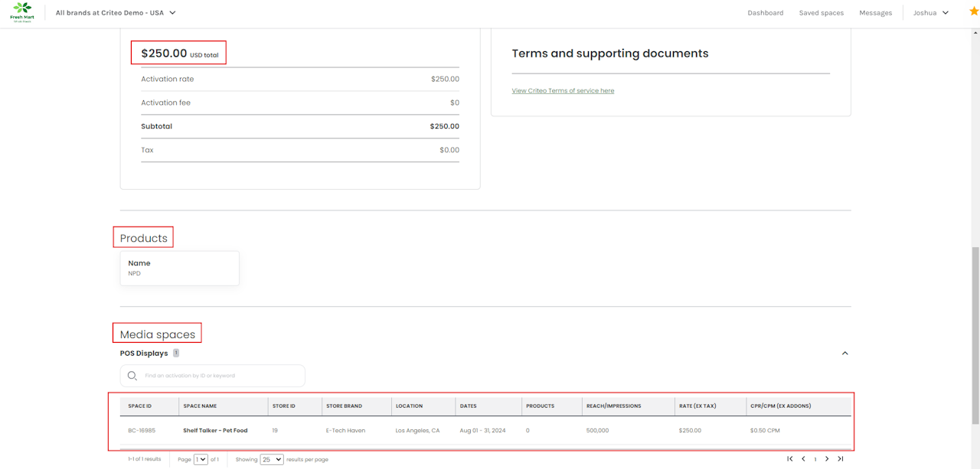Screen dimensions: 980x469
Task: Go to Messages in top navigation
Action: pyautogui.click(x=875, y=13)
